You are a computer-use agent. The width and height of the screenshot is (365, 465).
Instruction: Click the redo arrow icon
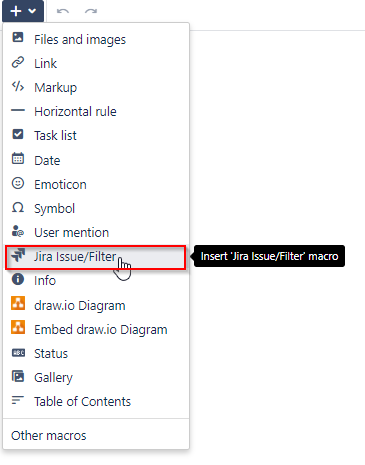click(x=91, y=11)
